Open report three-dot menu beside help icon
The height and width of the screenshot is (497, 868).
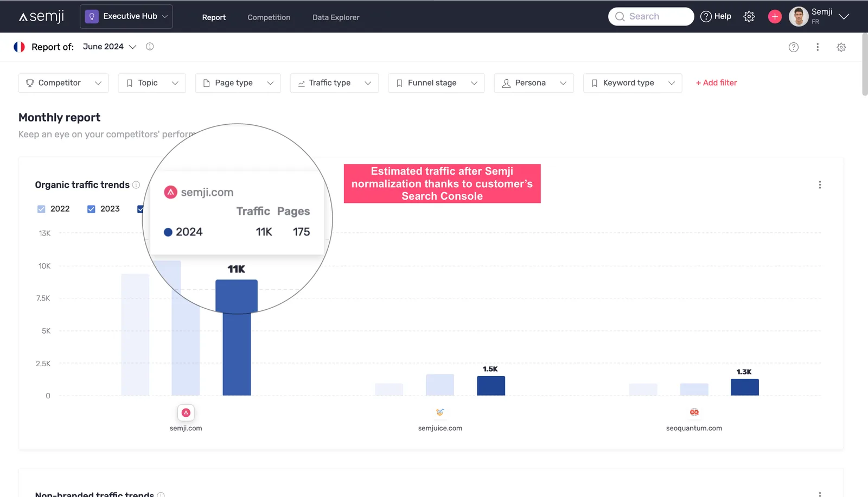pos(818,47)
